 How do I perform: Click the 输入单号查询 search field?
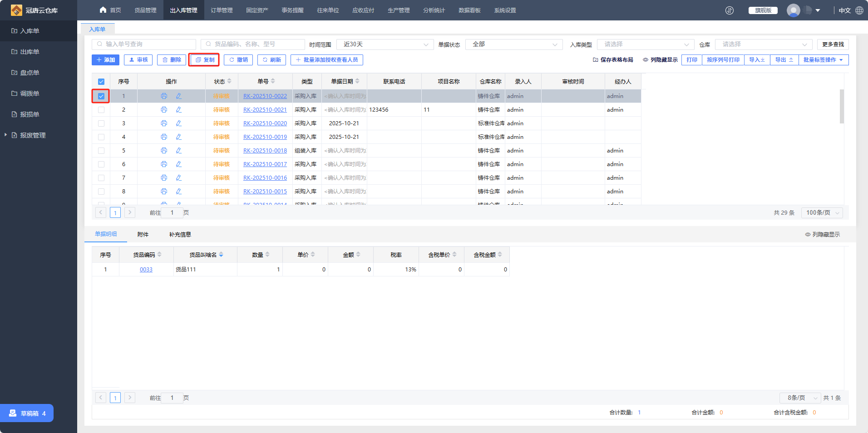144,44
